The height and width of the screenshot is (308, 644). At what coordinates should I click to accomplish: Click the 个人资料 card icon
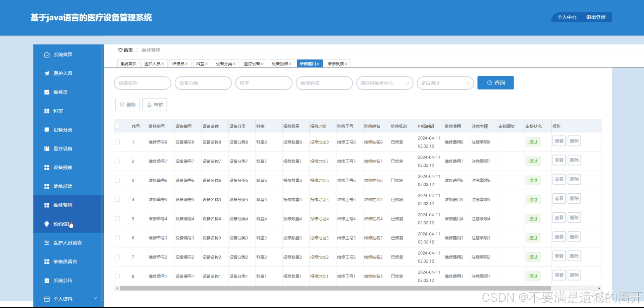(x=47, y=299)
